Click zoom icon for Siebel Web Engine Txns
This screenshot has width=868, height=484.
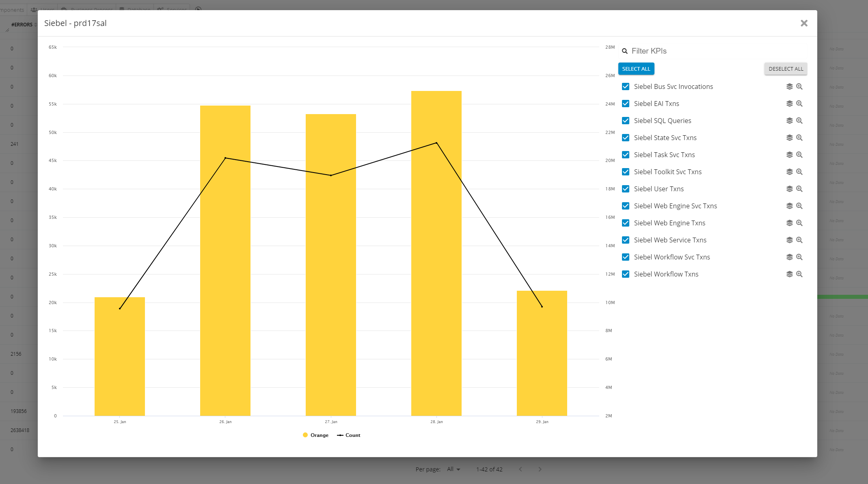point(799,223)
